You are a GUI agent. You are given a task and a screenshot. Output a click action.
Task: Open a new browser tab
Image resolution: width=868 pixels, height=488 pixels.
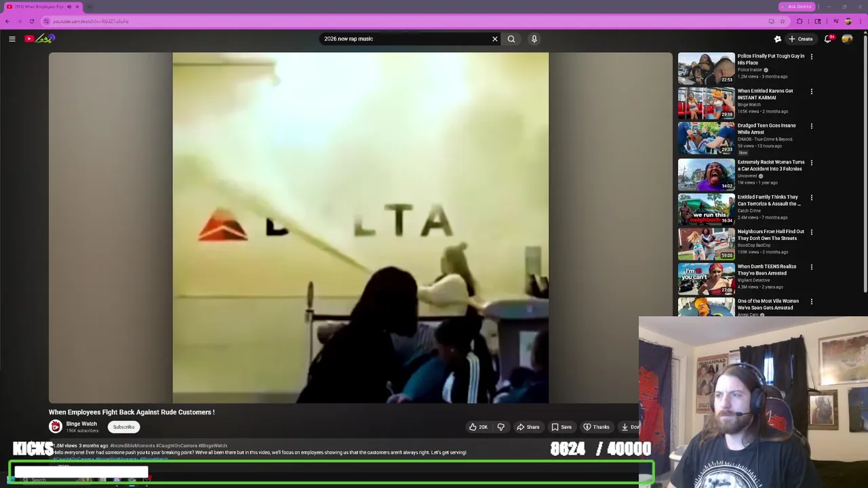coord(90,7)
